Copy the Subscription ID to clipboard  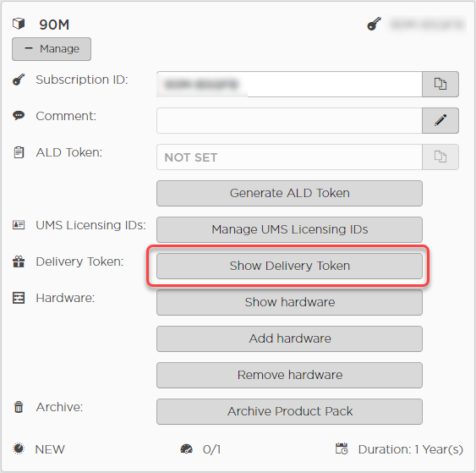click(x=440, y=84)
